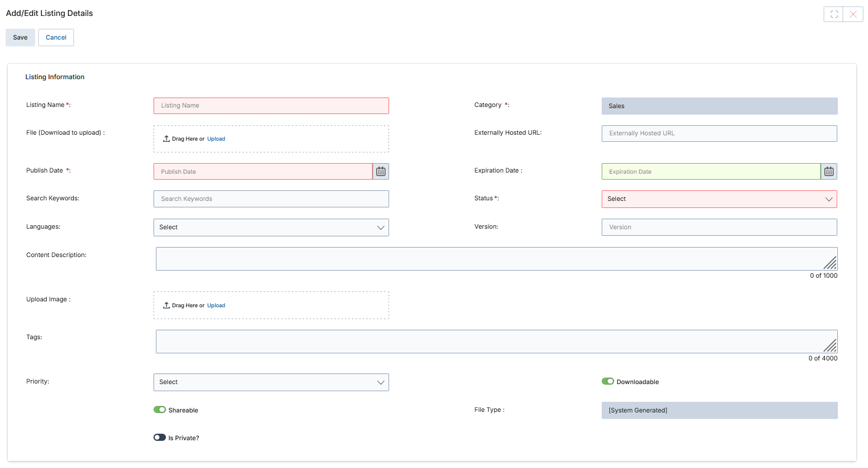Enable the Is Private? switch

[159, 437]
